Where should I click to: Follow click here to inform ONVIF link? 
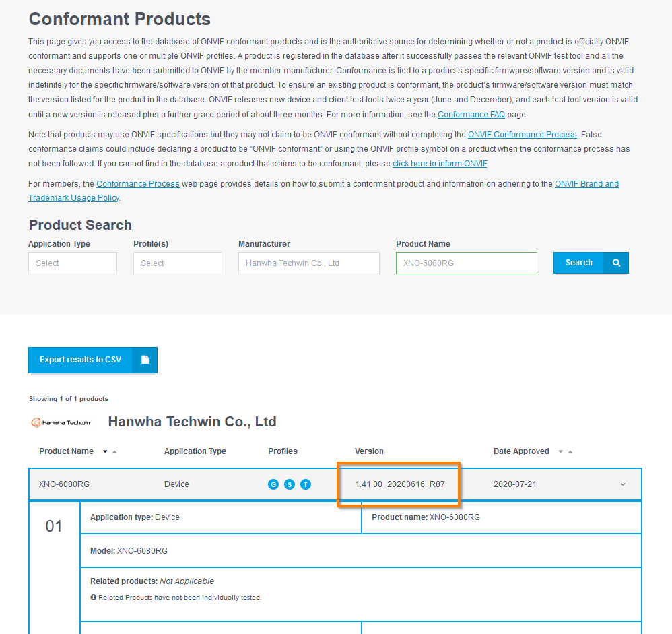pyautogui.click(x=440, y=164)
